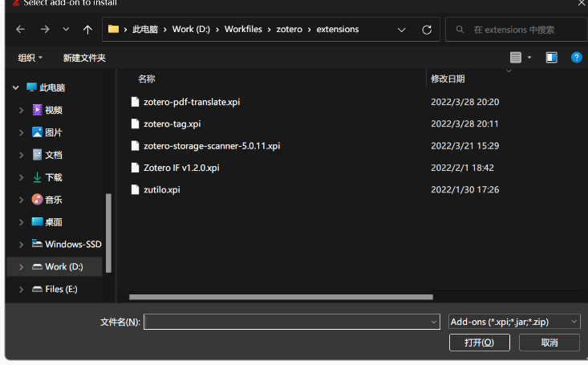The image size is (588, 365).
Task: Click the file icon of zutilo.xpi
Action: point(135,189)
